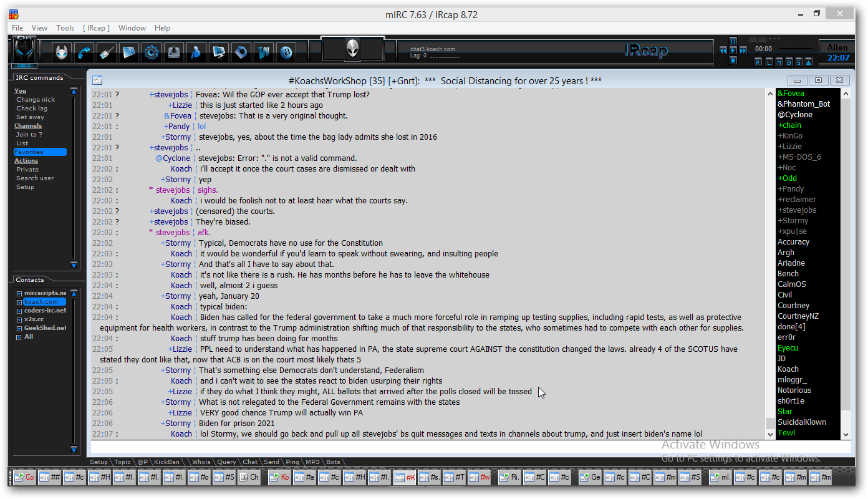
Task: Switch to the Ko status switchbar button
Action: point(280,477)
